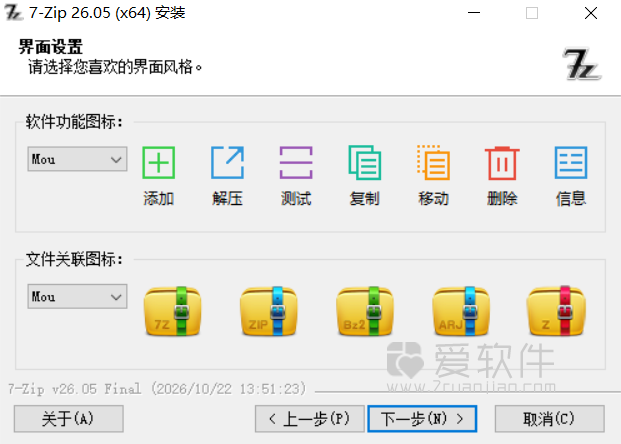Click the blue 解压 (Extract) icon
This screenshot has width=621, height=444.
227,163
